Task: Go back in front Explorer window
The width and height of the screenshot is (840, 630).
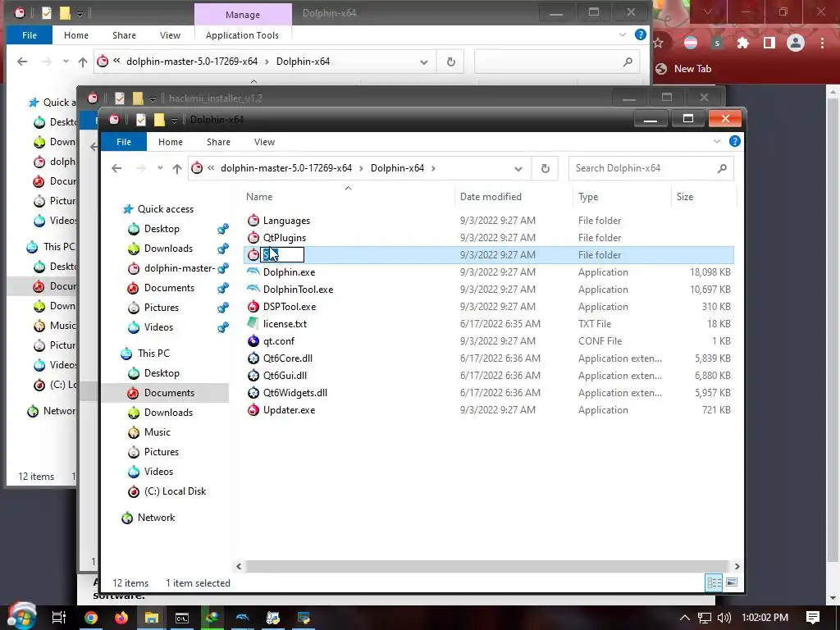Action: coord(116,168)
